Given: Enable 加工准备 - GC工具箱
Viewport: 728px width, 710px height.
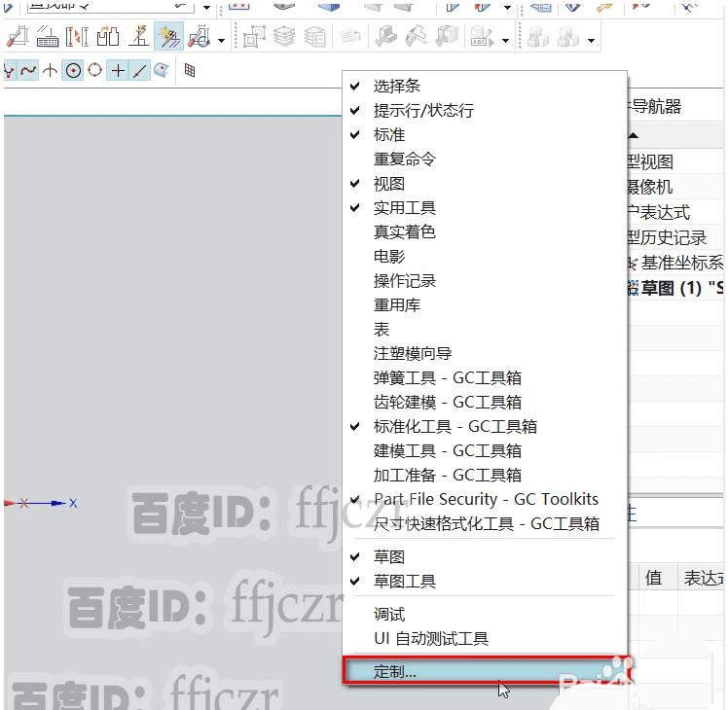Looking at the screenshot, I should tap(485, 476).
